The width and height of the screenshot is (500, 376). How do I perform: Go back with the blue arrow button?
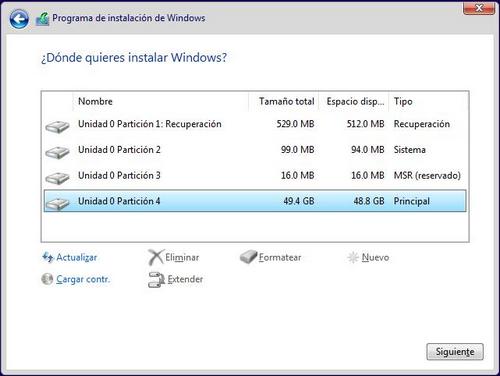pyautogui.click(x=19, y=19)
